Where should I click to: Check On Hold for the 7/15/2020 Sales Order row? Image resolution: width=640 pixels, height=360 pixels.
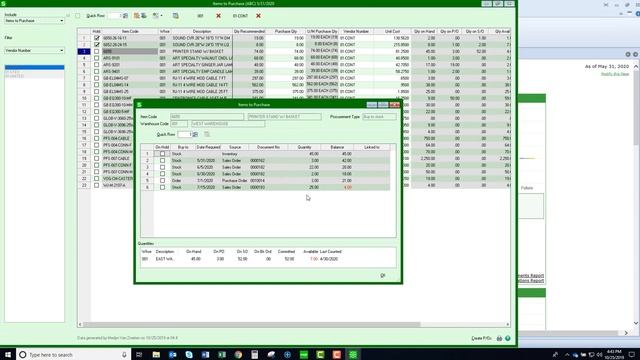click(x=162, y=187)
